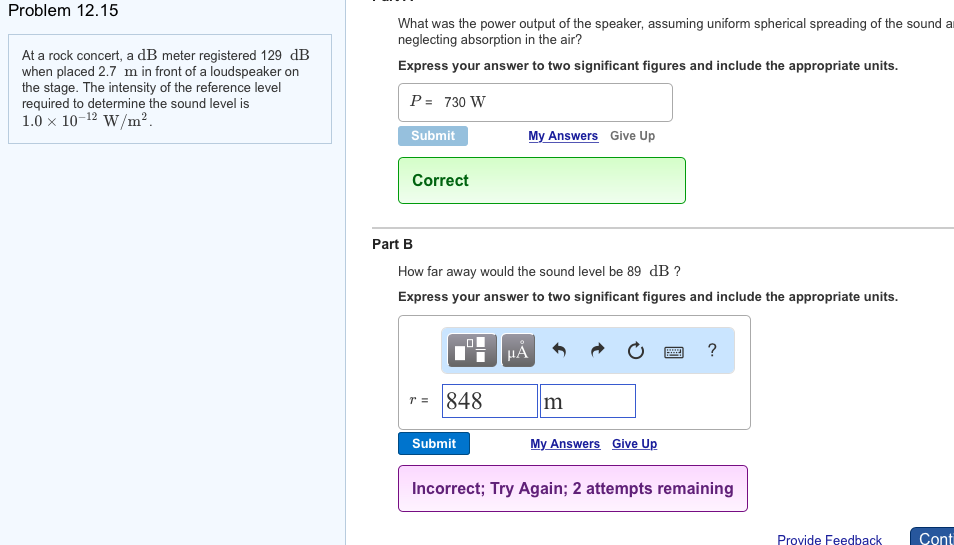The width and height of the screenshot is (954, 545).
Task: Click the value field containing 848
Action: (x=490, y=401)
